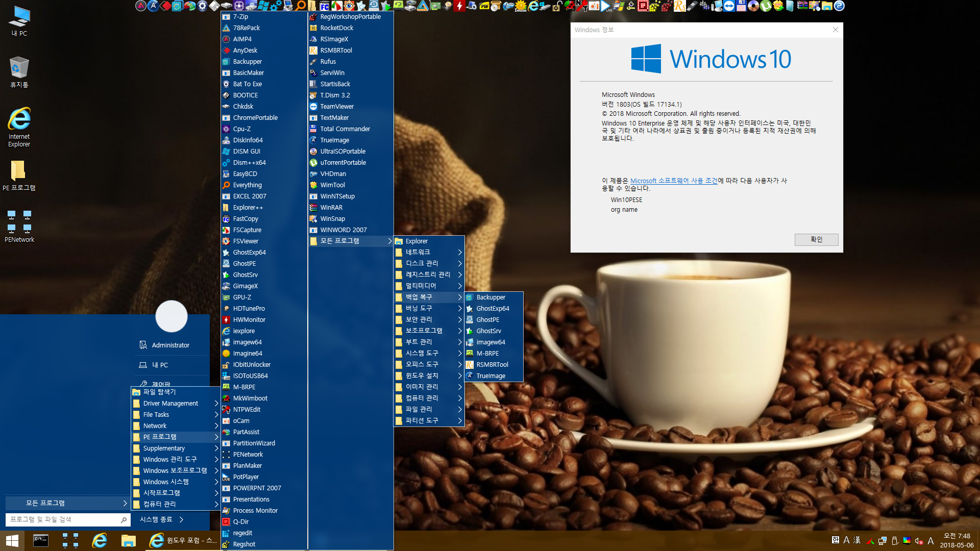This screenshot has height=551, width=980.
Task: Open M-BRPE in the 백업 복구 submenu
Action: [x=494, y=354]
